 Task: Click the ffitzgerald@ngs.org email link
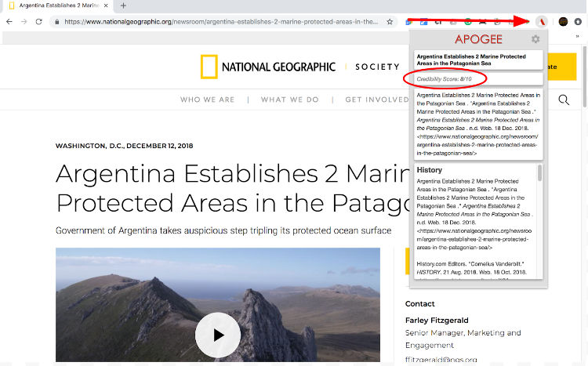tap(441, 360)
